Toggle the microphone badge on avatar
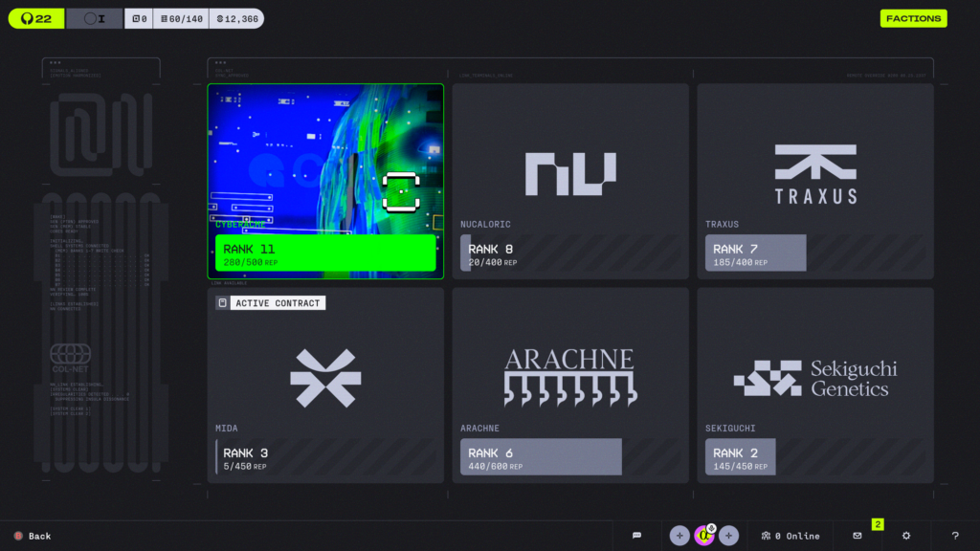Image resolution: width=980 pixels, height=551 pixels. click(x=711, y=528)
